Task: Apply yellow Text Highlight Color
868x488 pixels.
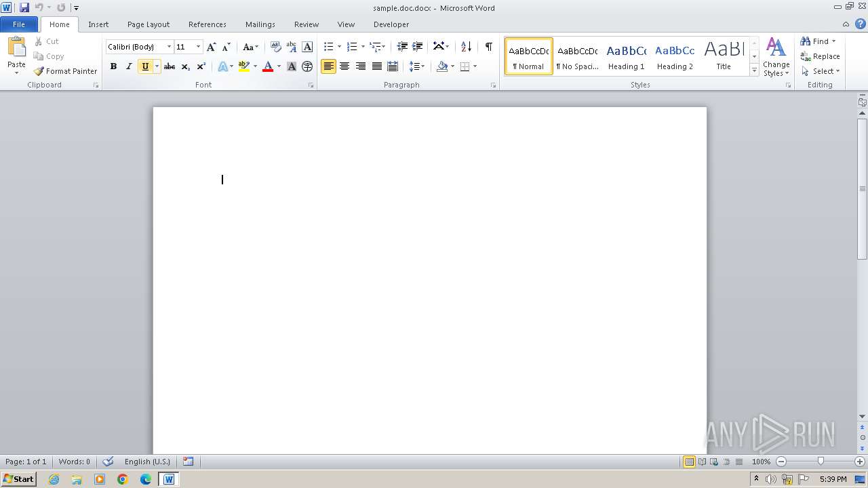Action: [244, 66]
